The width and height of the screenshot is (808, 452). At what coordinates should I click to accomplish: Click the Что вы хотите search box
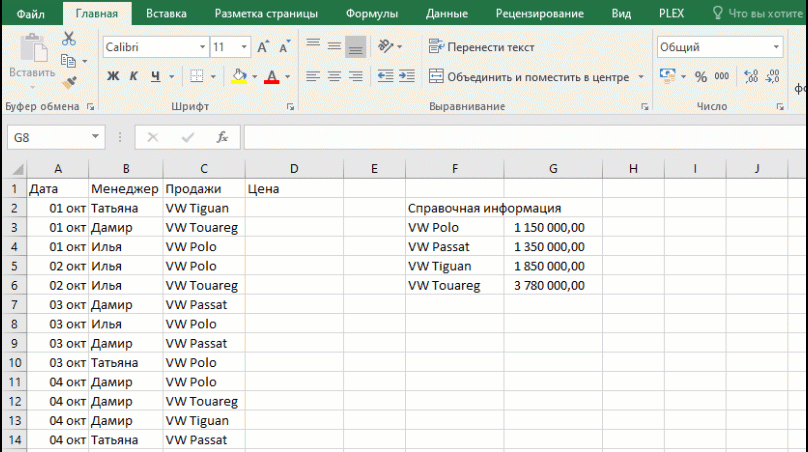(760, 13)
